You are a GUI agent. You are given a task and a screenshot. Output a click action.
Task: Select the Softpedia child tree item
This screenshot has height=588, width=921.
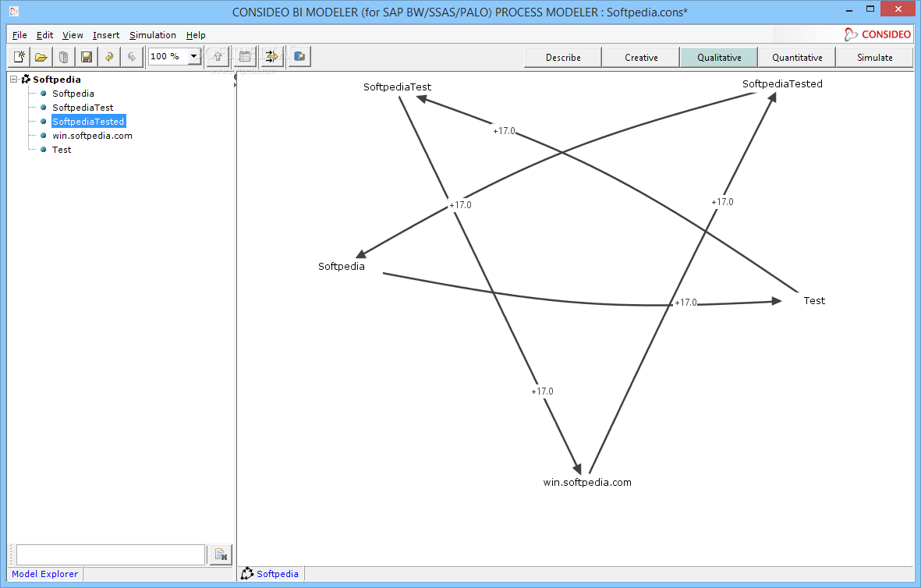(73, 94)
